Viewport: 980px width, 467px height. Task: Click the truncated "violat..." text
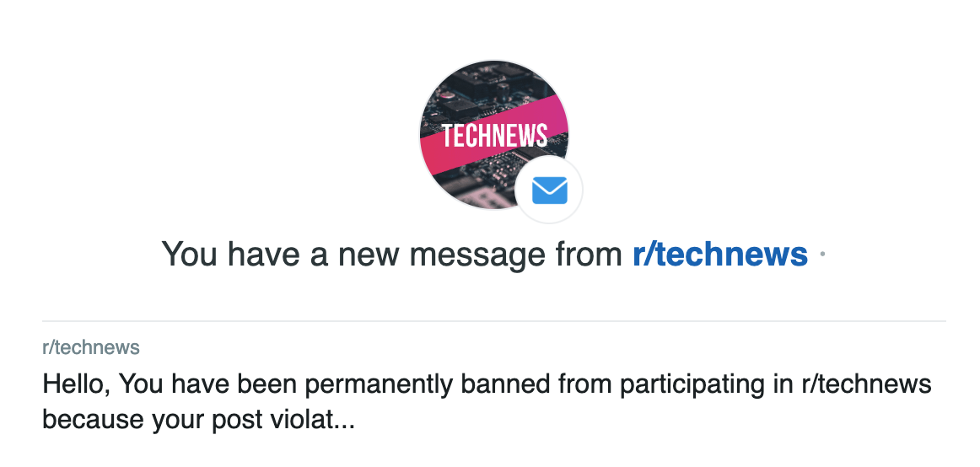click(x=319, y=419)
